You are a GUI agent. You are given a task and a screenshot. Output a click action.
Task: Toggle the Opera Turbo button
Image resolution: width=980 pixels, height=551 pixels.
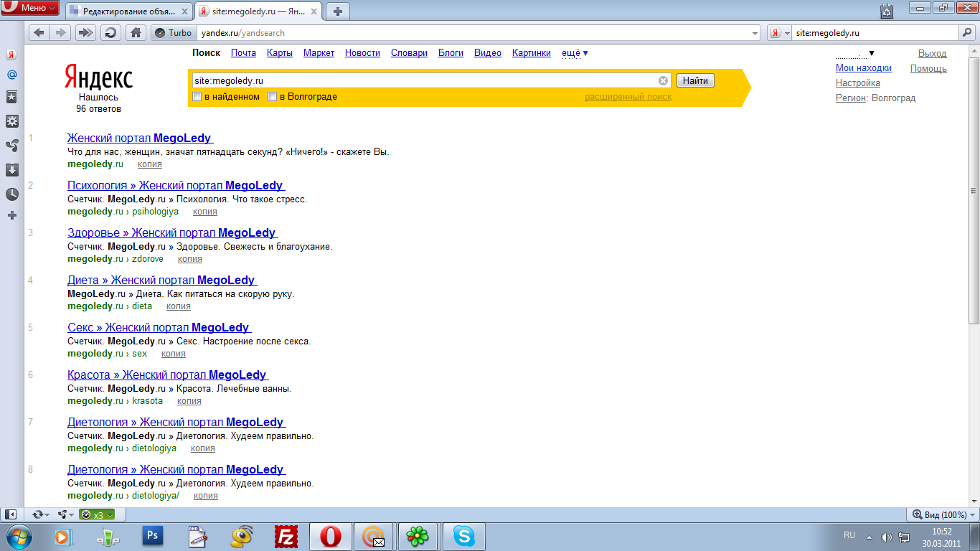tap(172, 32)
